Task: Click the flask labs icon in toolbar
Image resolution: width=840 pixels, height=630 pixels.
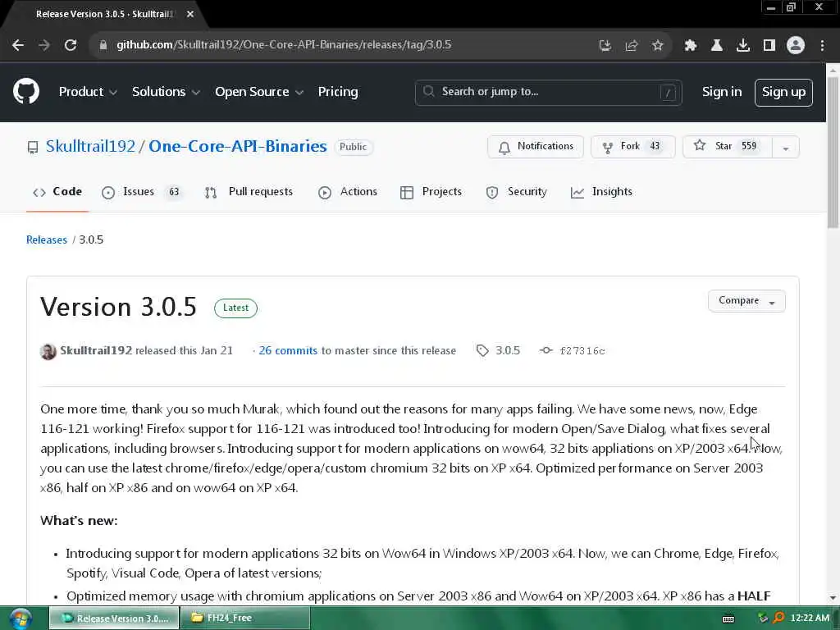Action: click(716, 46)
